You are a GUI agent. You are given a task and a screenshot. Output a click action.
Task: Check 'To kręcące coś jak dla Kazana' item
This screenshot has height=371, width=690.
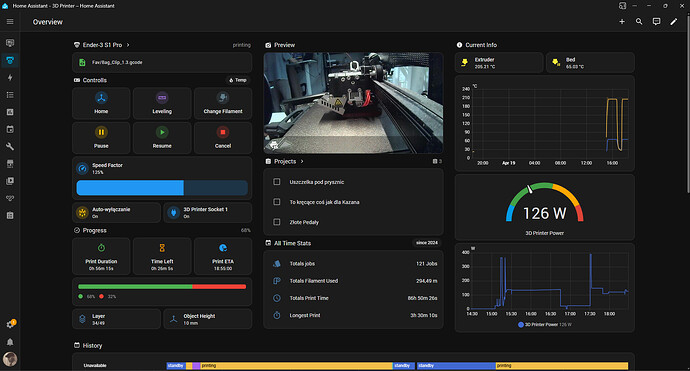click(277, 202)
